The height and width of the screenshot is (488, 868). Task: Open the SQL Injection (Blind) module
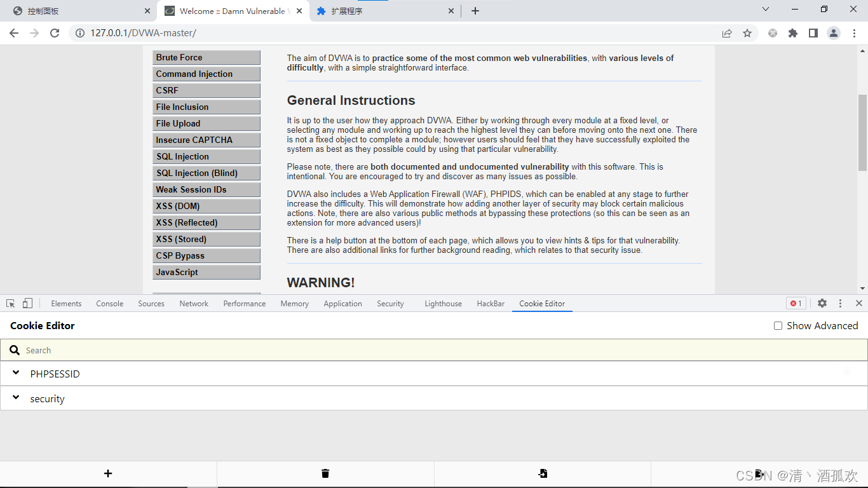coord(207,173)
